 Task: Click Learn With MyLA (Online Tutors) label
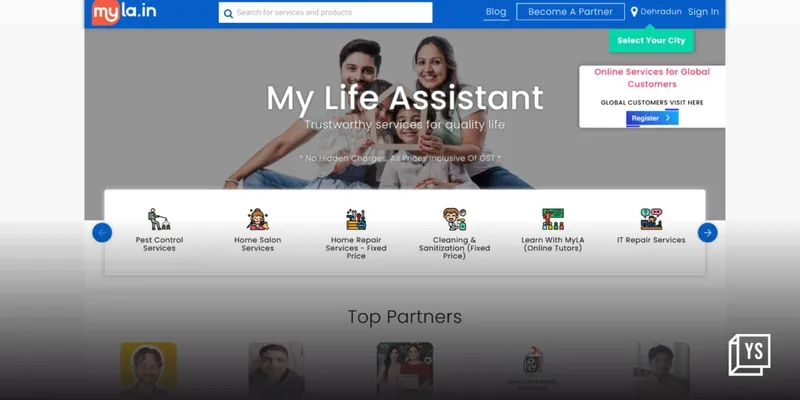(x=553, y=244)
